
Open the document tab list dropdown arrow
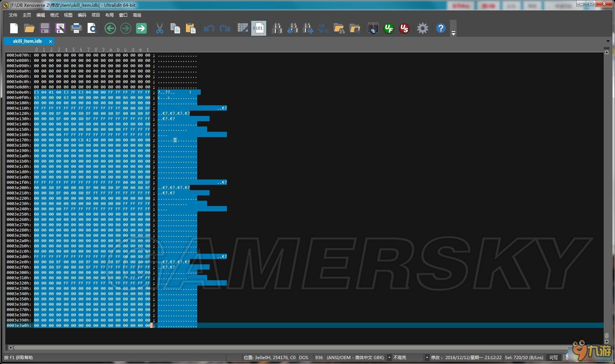[608, 41]
